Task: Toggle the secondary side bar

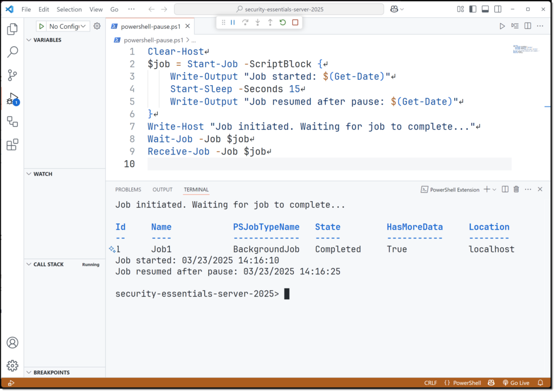Action: point(498,9)
